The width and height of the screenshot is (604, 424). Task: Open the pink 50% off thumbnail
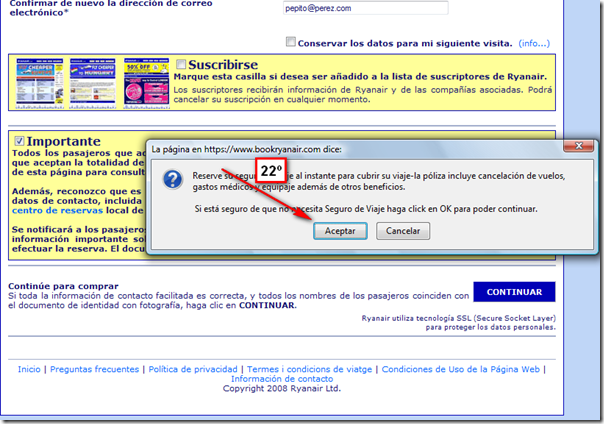pos(146,83)
